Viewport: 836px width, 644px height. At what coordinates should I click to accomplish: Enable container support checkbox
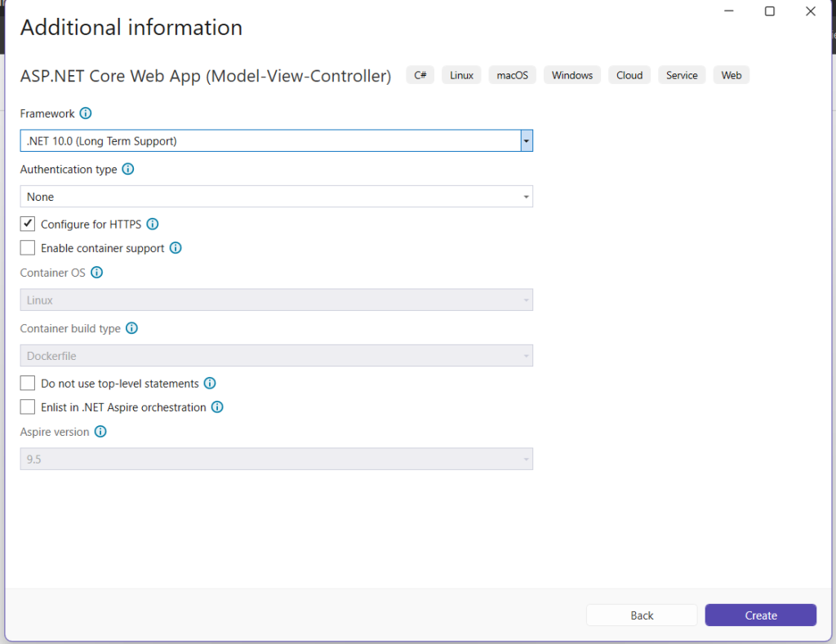pos(28,248)
